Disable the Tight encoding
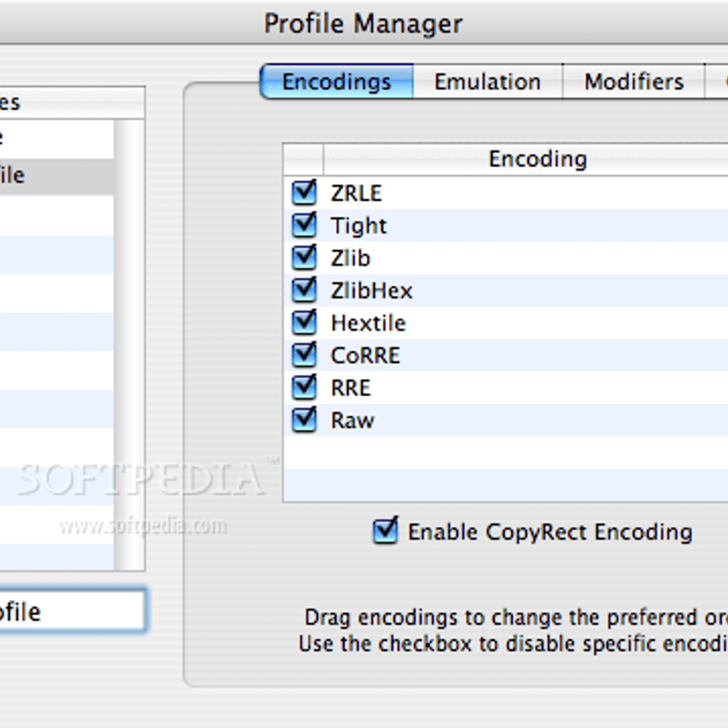The width and height of the screenshot is (728, 728). tap(304, 225)
